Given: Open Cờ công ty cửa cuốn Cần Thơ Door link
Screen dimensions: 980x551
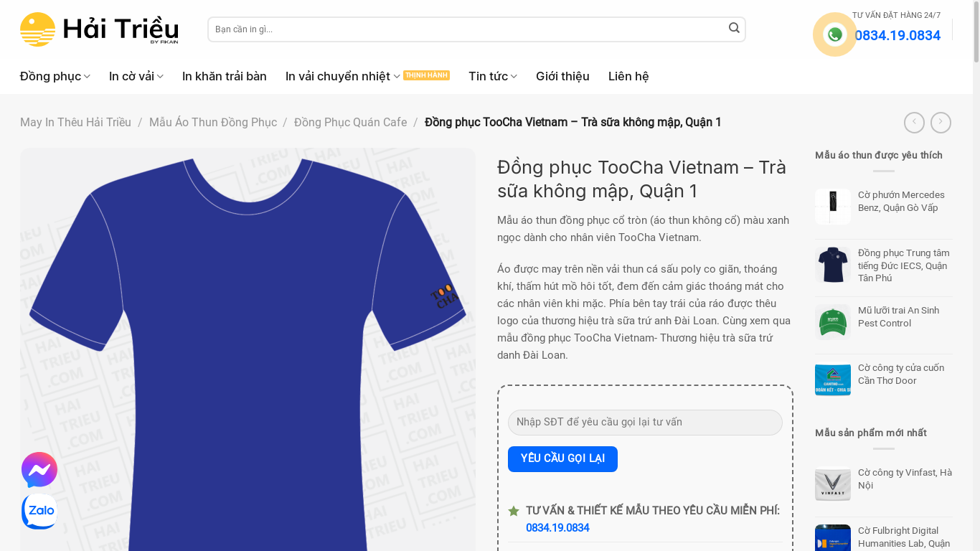Looking at the screenshot, I should 901,375.
